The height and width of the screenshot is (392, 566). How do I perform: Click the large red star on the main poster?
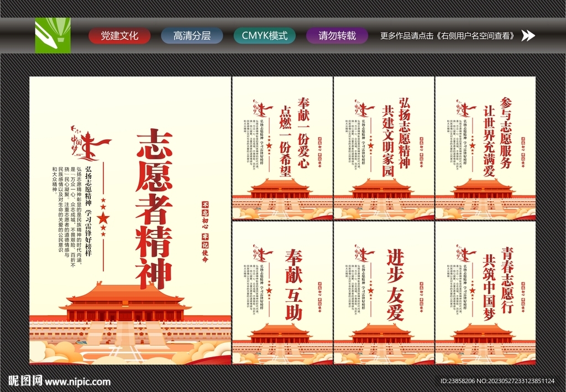coord(103,218)
